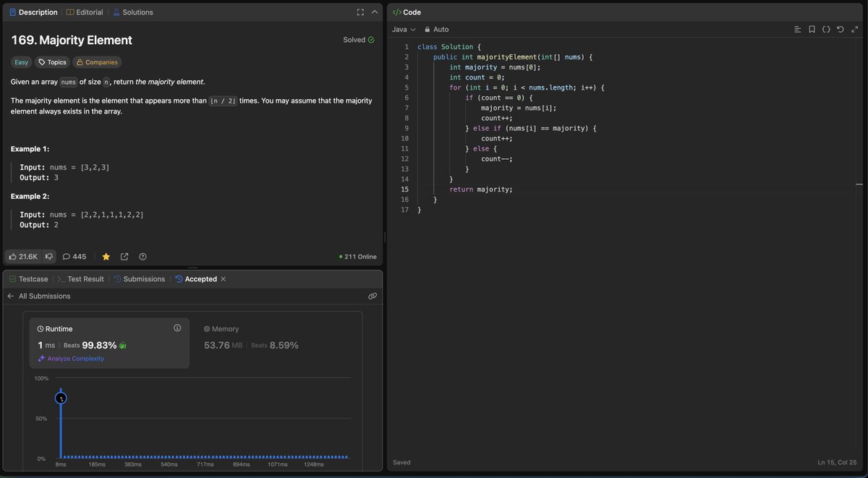Click the Companies tag
Viewport: 868px width, 478px height.
coord(97,62)
